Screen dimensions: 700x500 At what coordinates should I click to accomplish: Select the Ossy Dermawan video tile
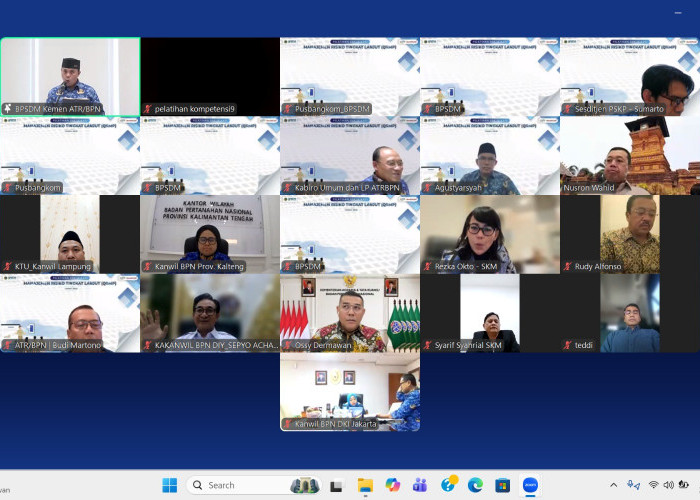pos(350,312)
